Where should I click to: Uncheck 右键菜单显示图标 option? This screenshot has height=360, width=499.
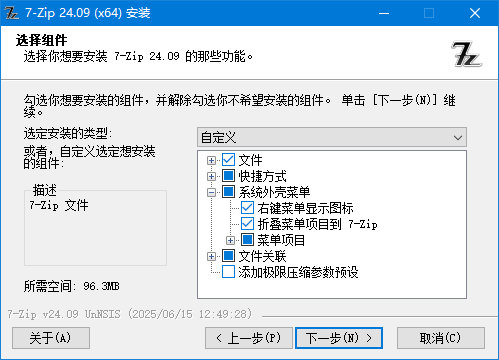click(x=247, y=208)
